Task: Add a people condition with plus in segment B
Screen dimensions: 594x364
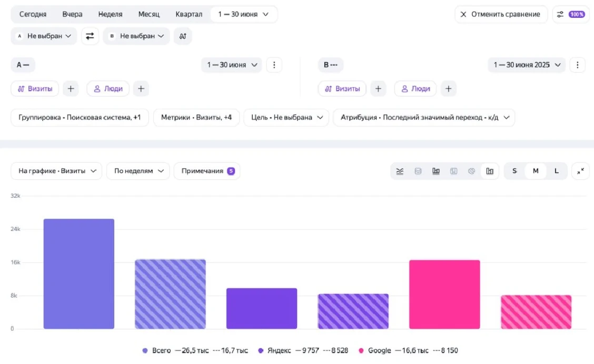Action: coord(448,88)
